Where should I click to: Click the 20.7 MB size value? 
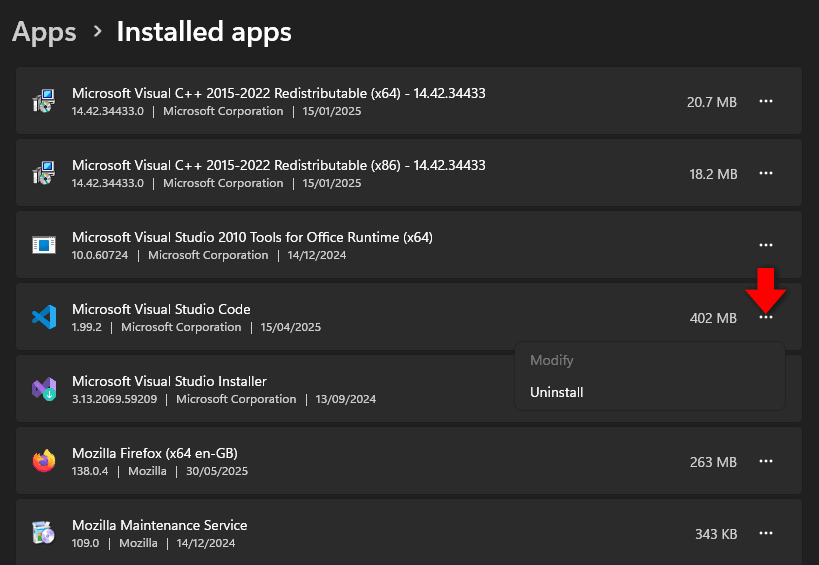[x=711, y=102]
